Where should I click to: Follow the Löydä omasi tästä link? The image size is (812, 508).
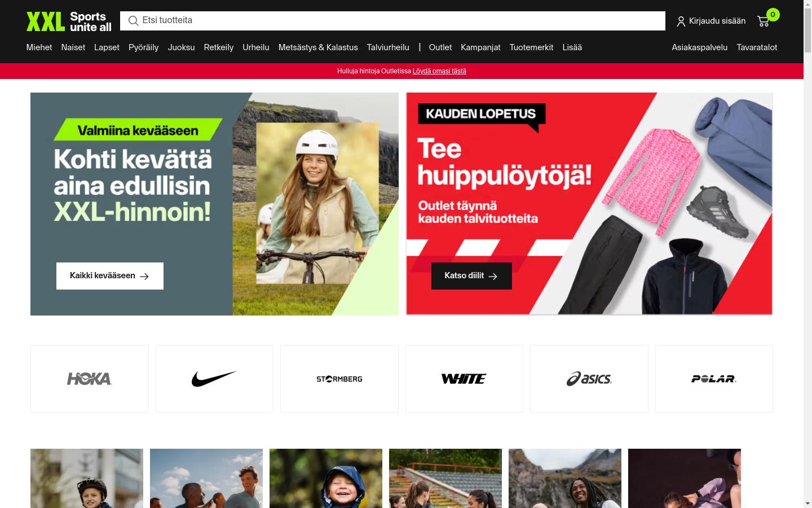click(439, 71)
